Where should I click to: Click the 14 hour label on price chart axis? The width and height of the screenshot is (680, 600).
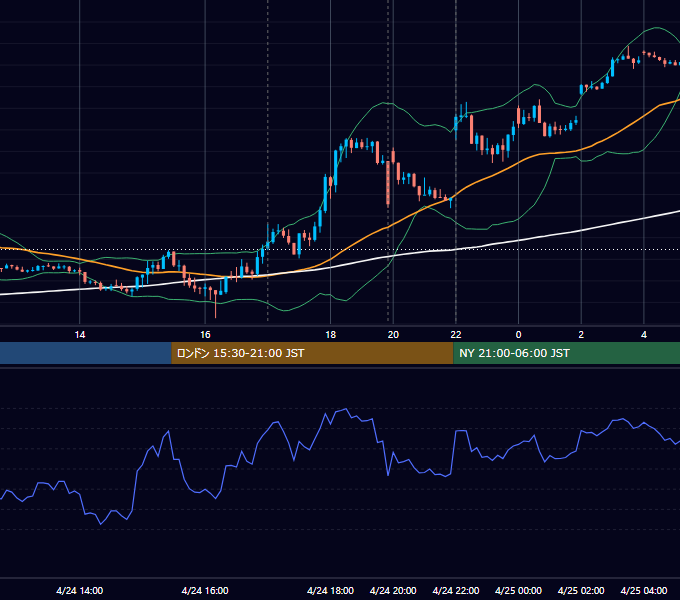(80, 335)
